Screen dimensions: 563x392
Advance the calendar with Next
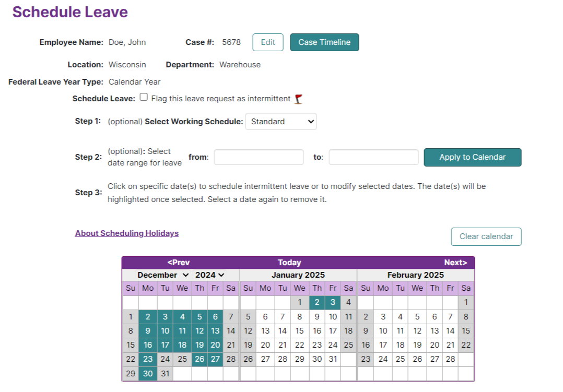pos(455,263)
